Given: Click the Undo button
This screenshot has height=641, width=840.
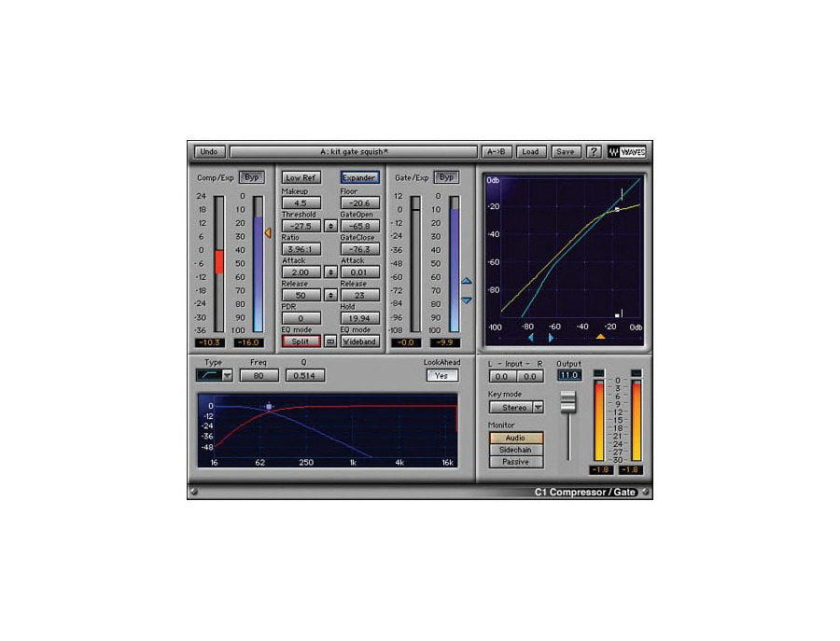Looking at the screenshot, I should point(209,152).
